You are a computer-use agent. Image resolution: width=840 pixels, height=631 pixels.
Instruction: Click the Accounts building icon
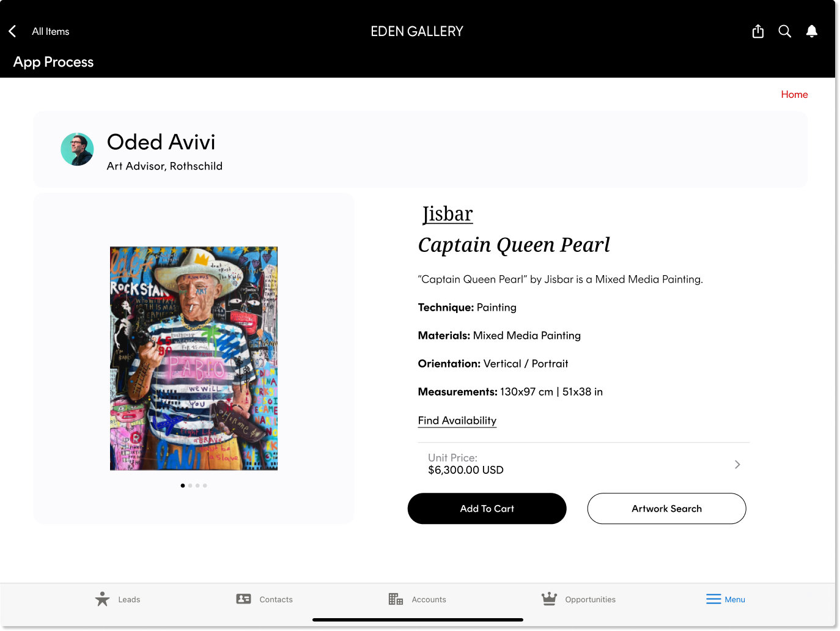pyautogui.click(x=396, y=599)
